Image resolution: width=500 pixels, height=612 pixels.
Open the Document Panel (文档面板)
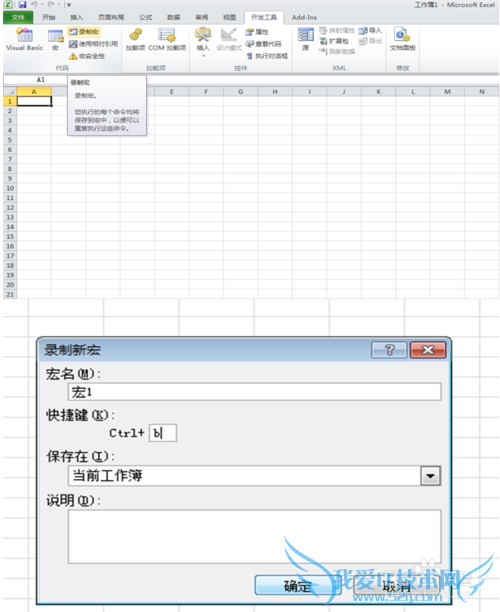[402, 39]
